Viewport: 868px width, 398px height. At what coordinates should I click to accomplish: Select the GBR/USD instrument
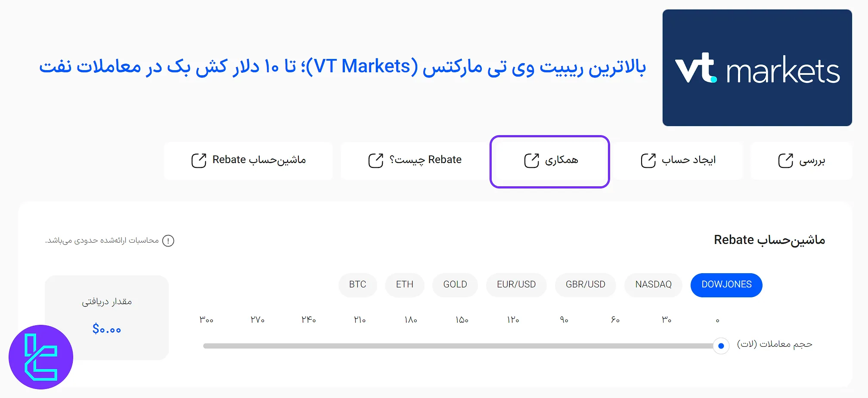pyautogui.click(x=586, y=285)
